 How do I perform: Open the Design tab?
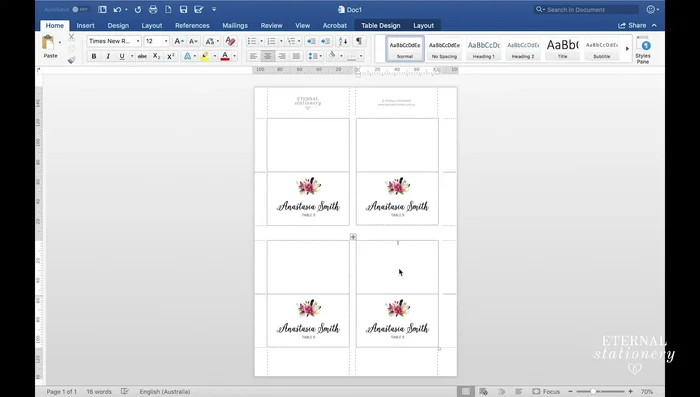tap(118, 25)
